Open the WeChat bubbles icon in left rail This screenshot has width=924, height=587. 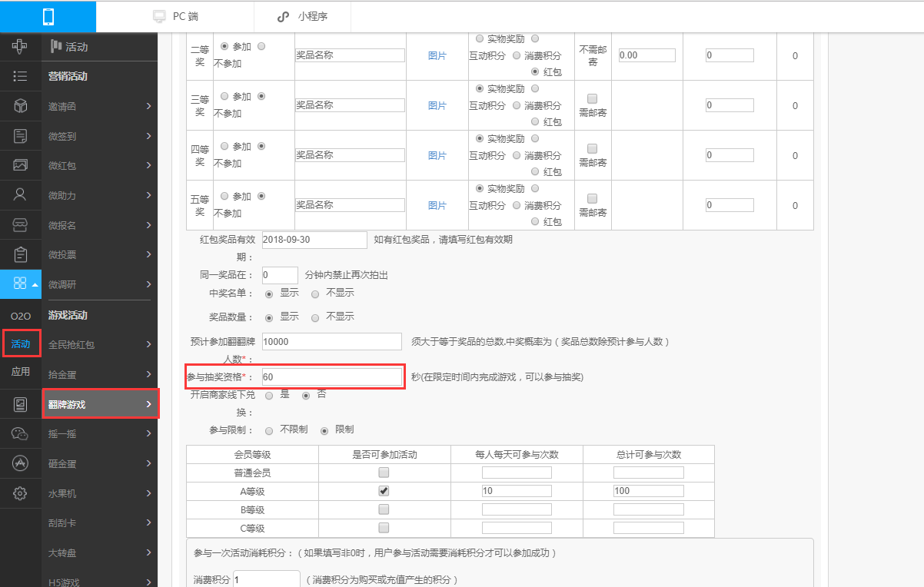tap(21, 434)
